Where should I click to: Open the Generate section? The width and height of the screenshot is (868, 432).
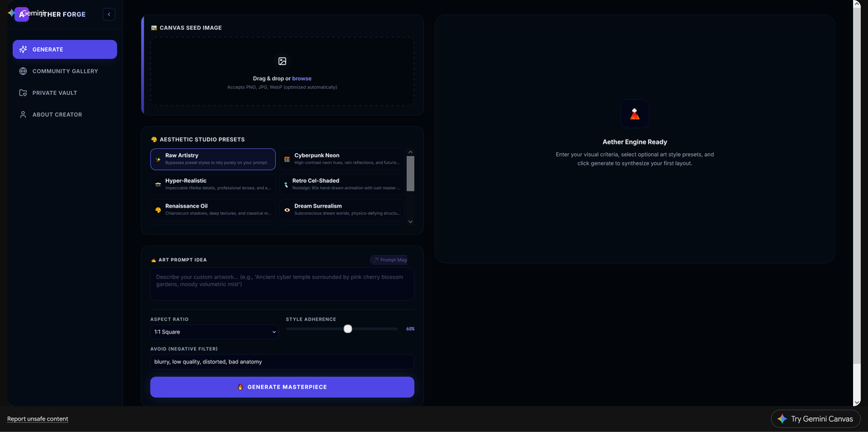click(64, 50)
